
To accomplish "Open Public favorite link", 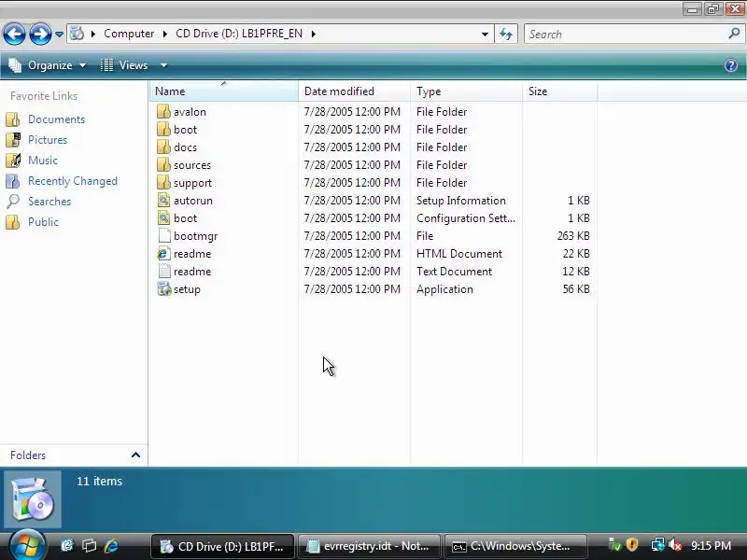I will click(x=43, y=222).
